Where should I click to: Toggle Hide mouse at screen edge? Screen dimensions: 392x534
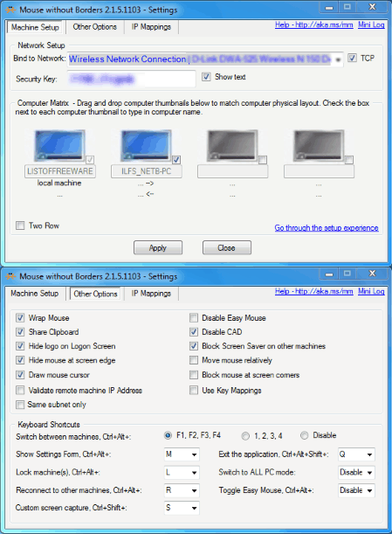click(20, 360)
